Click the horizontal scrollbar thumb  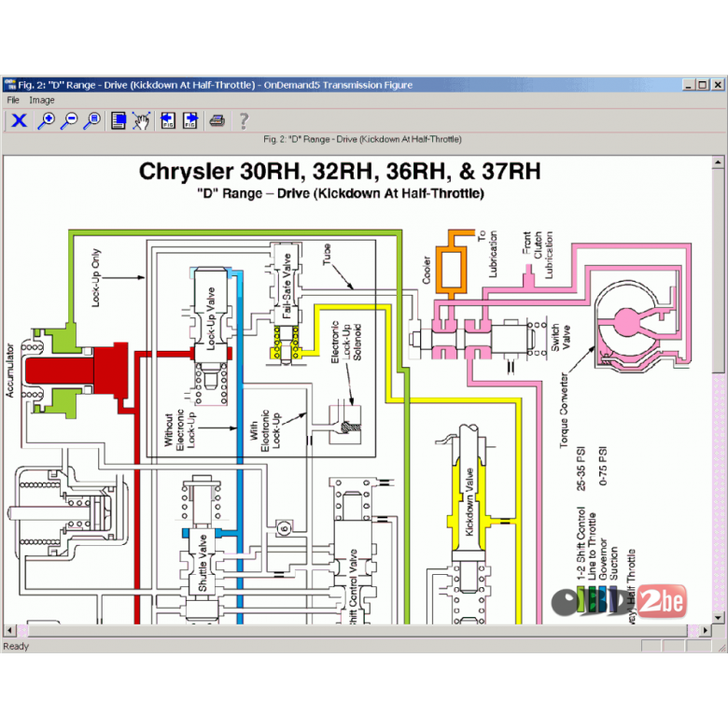pos(357,630)
